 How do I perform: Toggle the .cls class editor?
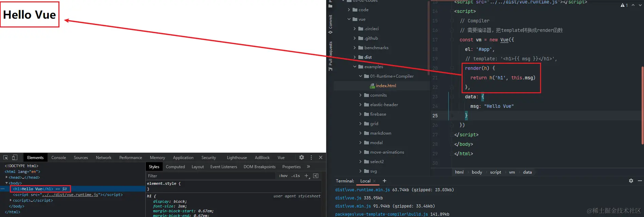click(296, 176)
